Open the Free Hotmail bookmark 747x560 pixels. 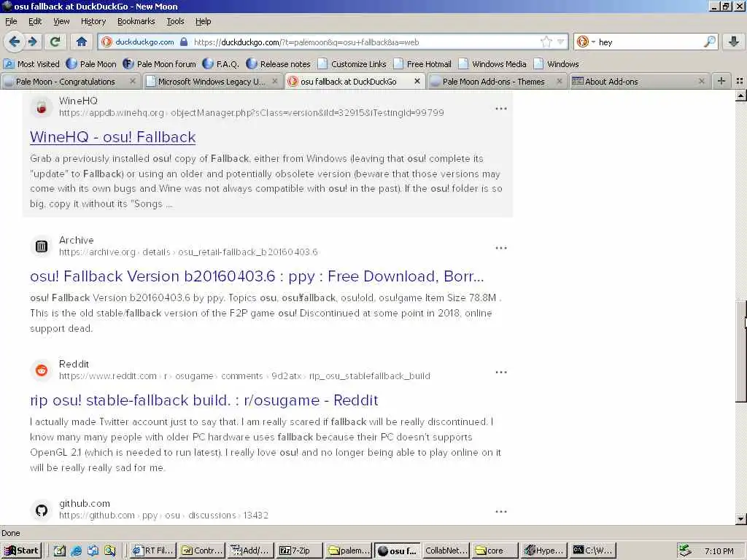pyautogui.click(x=422, y=64)
